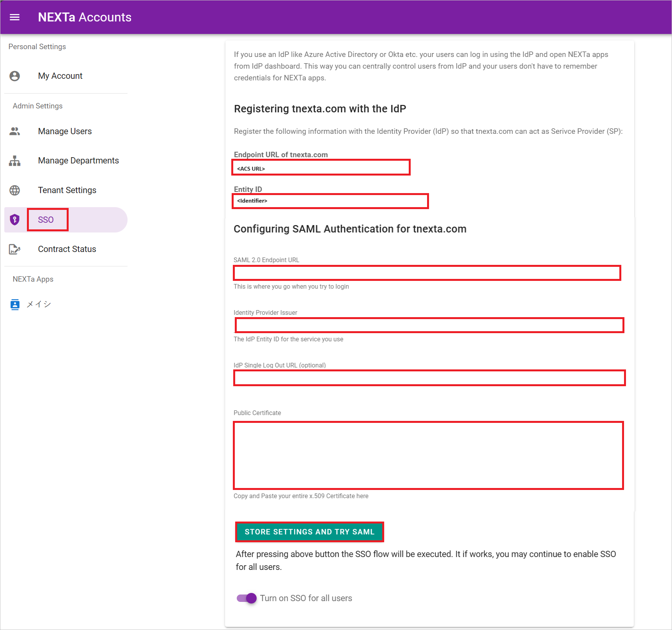Select the Tenant Settings globe icon
The height and width of the screenshot is (630, 672).
[x=14, y=190]
